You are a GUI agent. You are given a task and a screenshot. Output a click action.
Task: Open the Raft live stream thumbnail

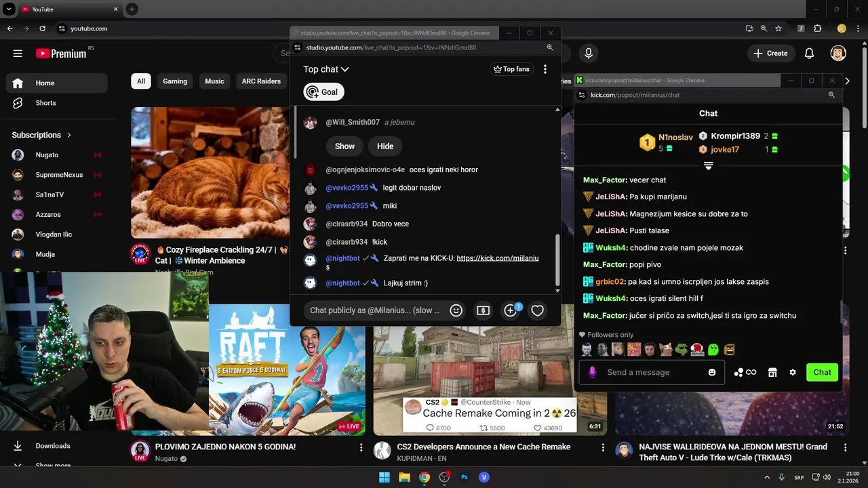pos(287,369)
